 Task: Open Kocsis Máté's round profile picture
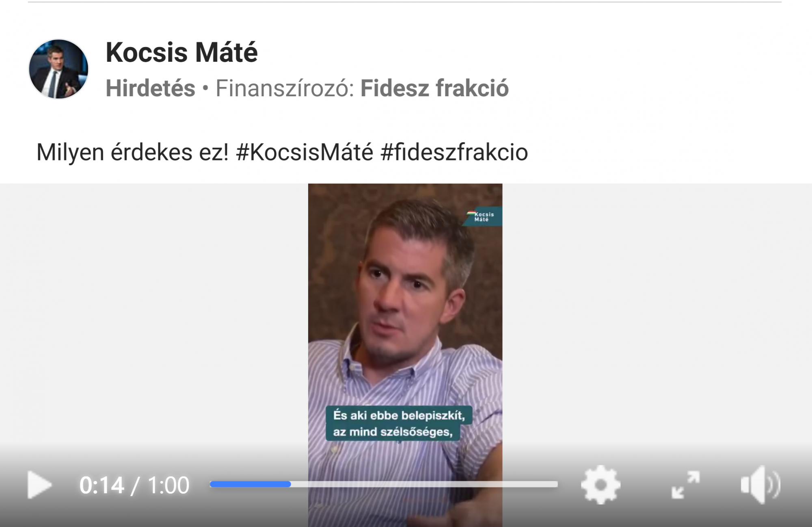[x=58, y=69]
